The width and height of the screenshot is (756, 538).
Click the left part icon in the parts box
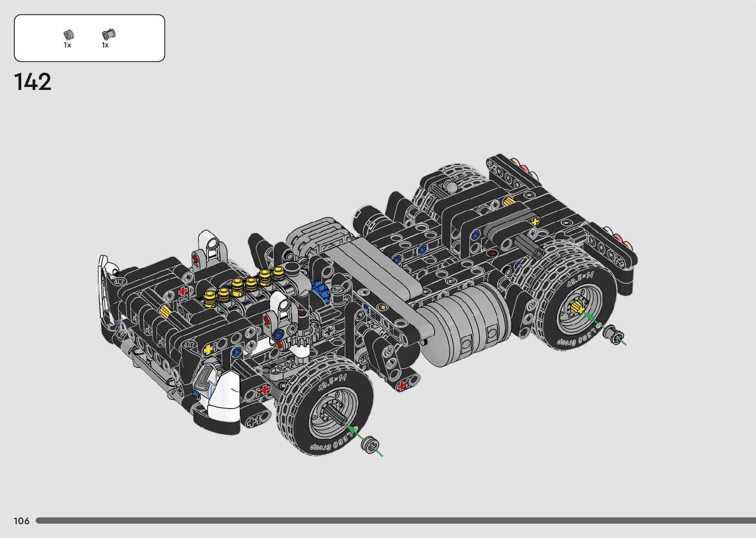[69, 35]
